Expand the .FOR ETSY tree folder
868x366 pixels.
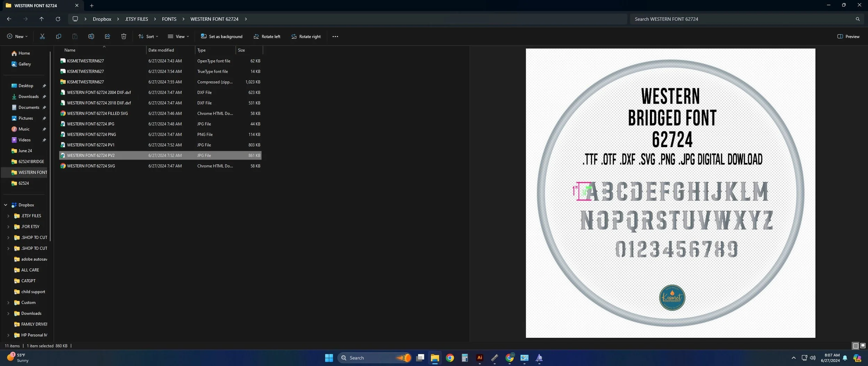coord(8,227)
